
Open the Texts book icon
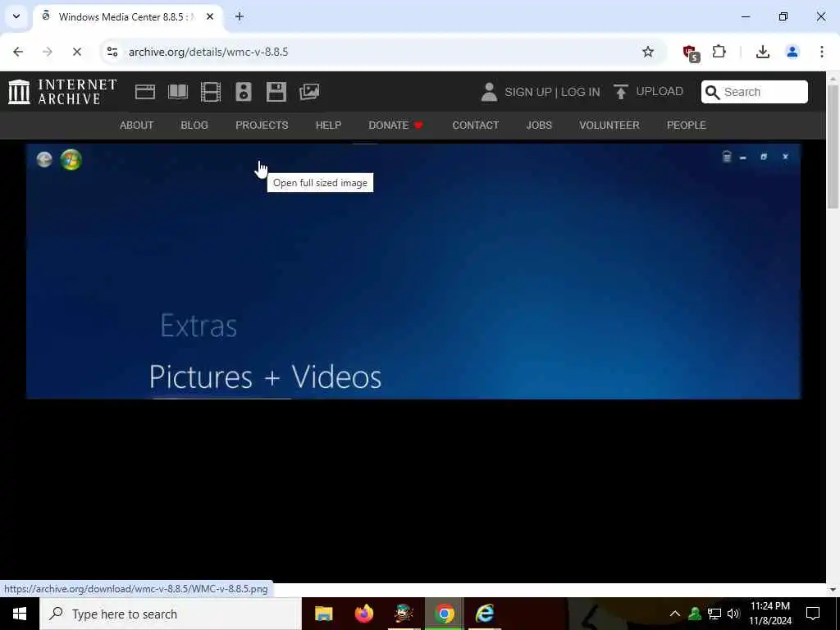(x=178, y=92)
